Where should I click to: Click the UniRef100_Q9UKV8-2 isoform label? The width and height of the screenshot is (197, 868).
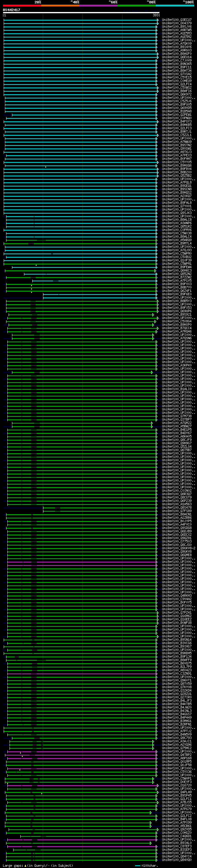(179, 548)
